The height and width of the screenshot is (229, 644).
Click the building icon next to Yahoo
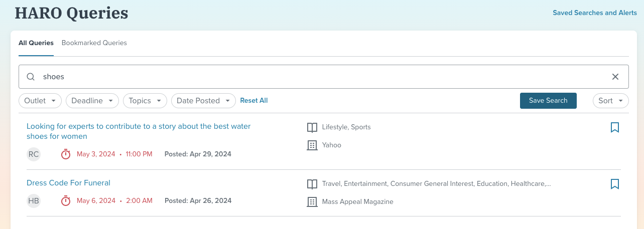(x=312, y=145)
